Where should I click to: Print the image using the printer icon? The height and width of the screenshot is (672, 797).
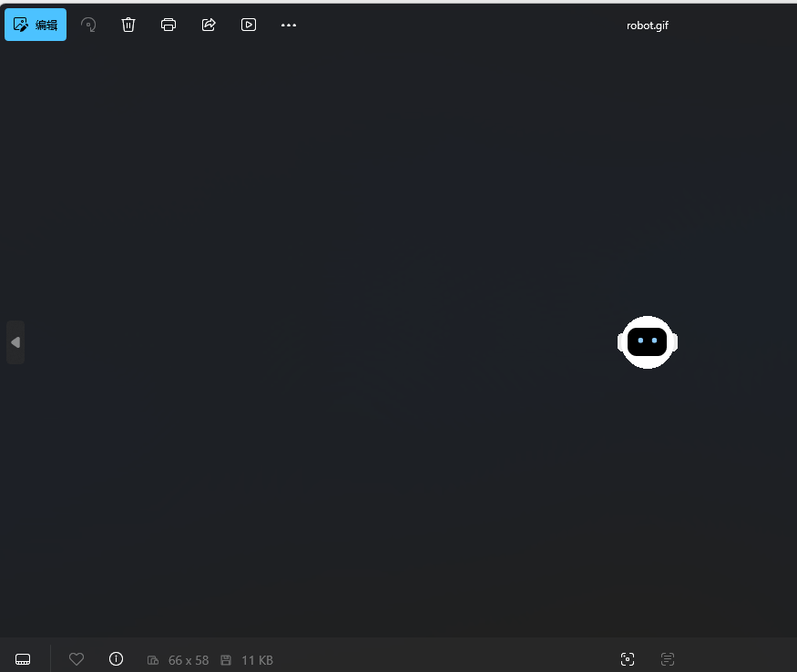tap(169, 25)
